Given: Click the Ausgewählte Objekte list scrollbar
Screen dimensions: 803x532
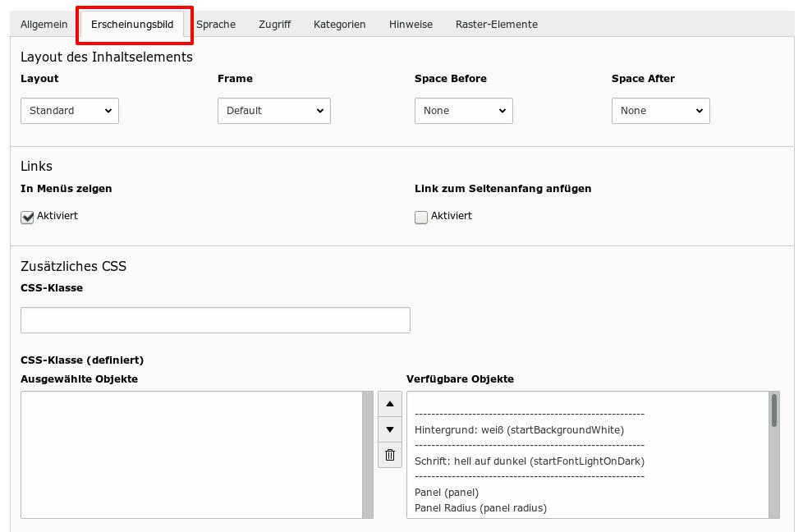Looking at the screenshot, I should click(368, 455).
